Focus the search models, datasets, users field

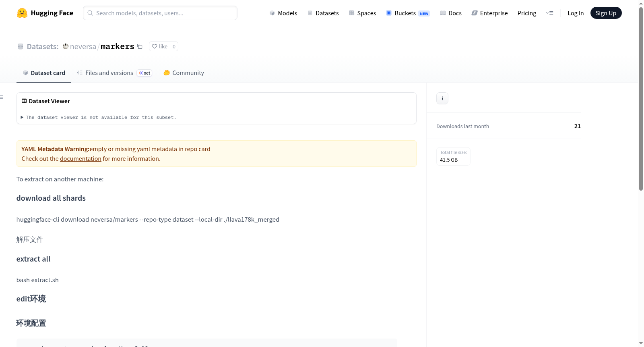pos(160,13)
